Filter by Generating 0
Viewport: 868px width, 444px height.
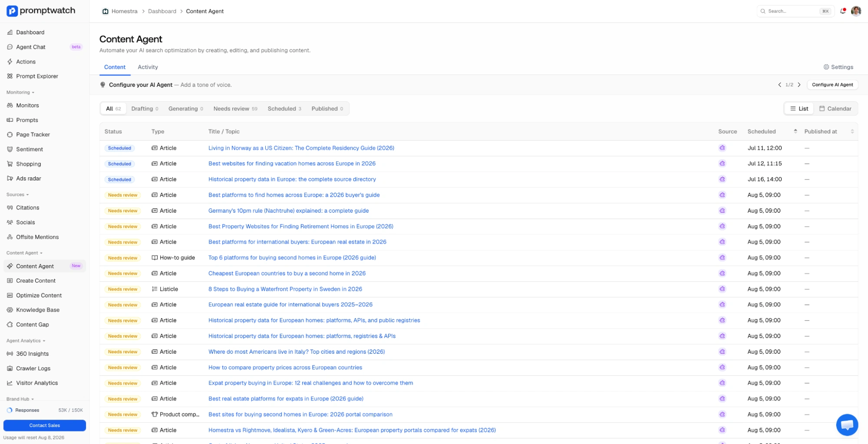(x=185, y=109)
